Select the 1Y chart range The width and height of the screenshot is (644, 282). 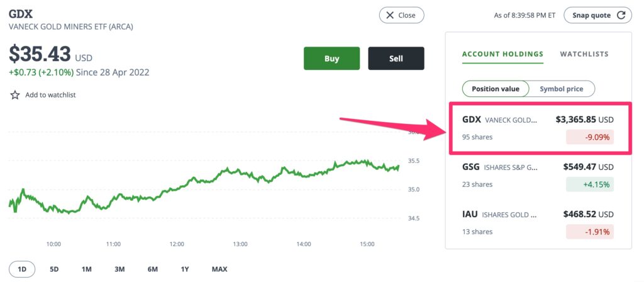point(185,269)
